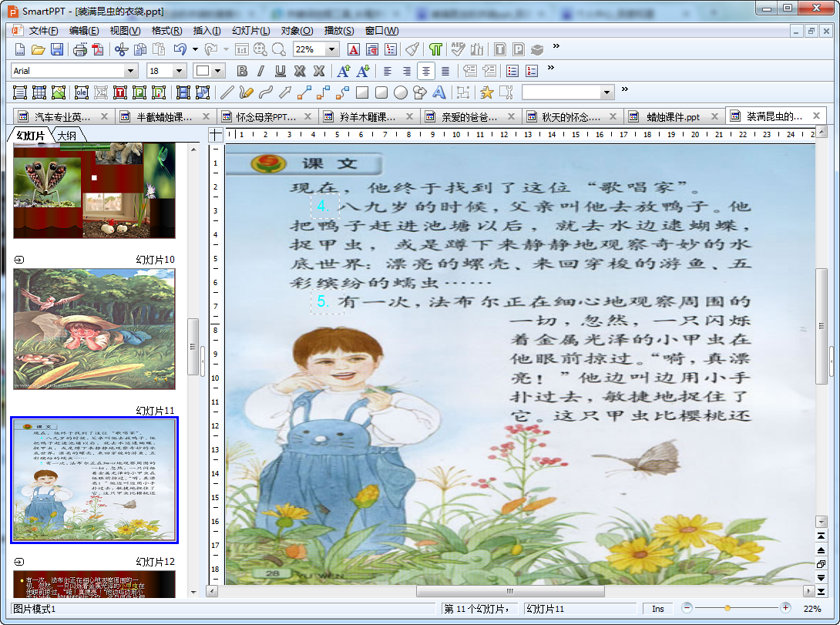This screenshot has width=840, height=625.
Task: Save the presentation with the floppy icon
Action: [x=57, y=50]
